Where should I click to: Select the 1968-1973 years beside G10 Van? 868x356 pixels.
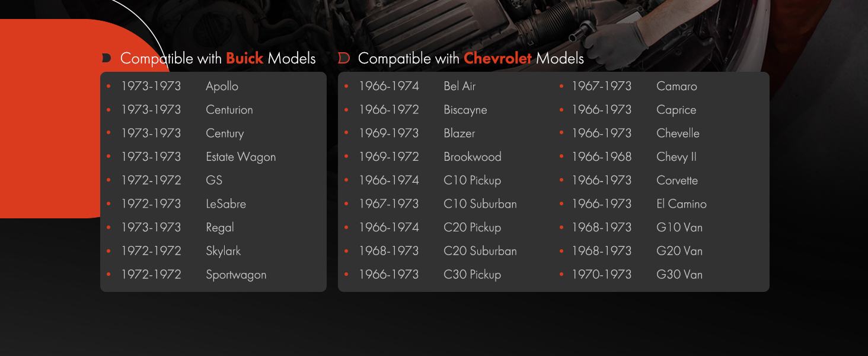tap(602, 227)
